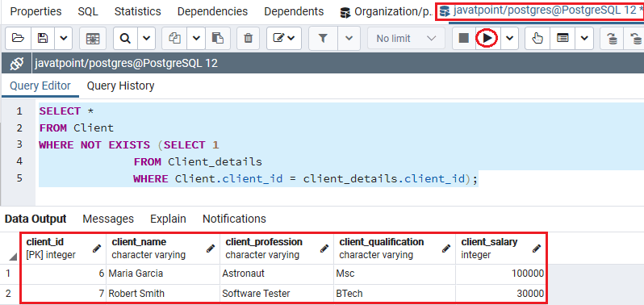The height and width of the screenshot is (305, 644).
Task: Select the client_id column header
Action: tap(63, 249)
